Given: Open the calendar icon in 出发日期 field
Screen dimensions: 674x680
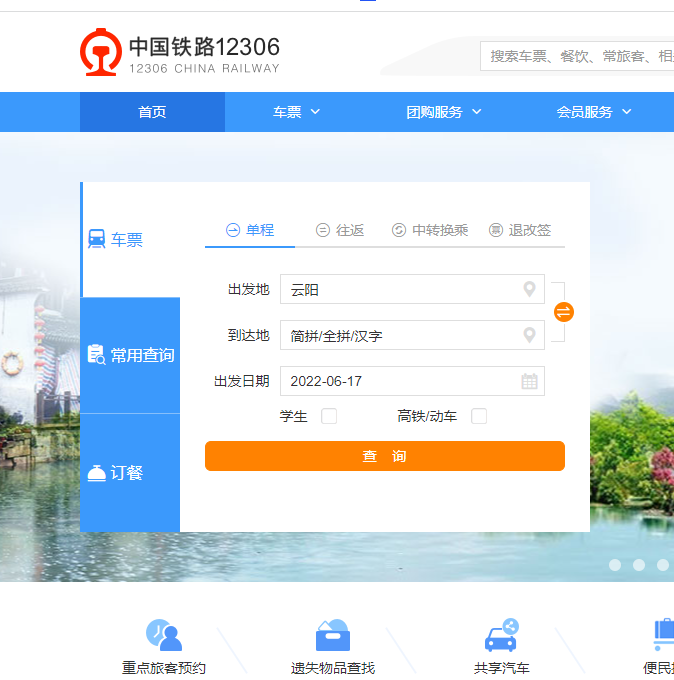Looking at the screenshot, I should point(529,381).
